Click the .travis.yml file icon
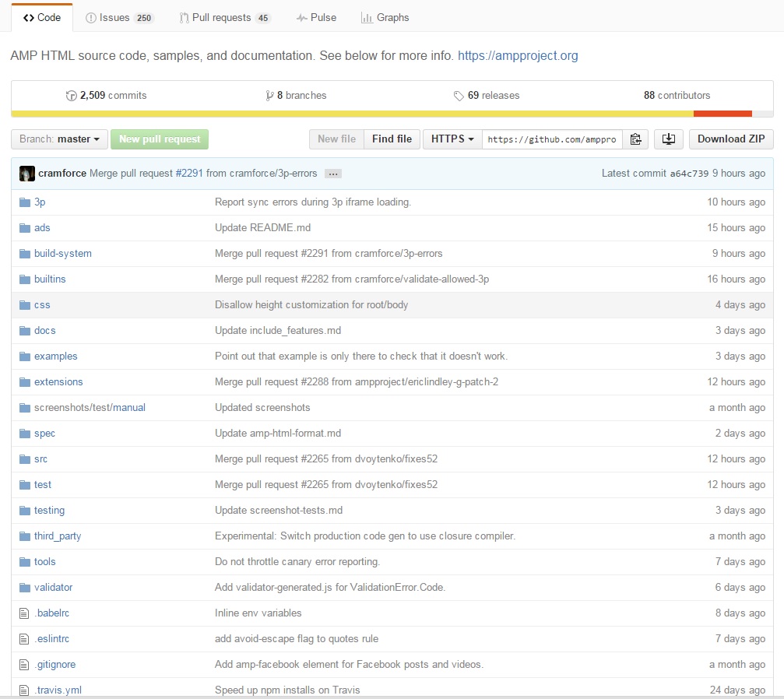This screenshot has height=699, width=784. tap(24, 690)
